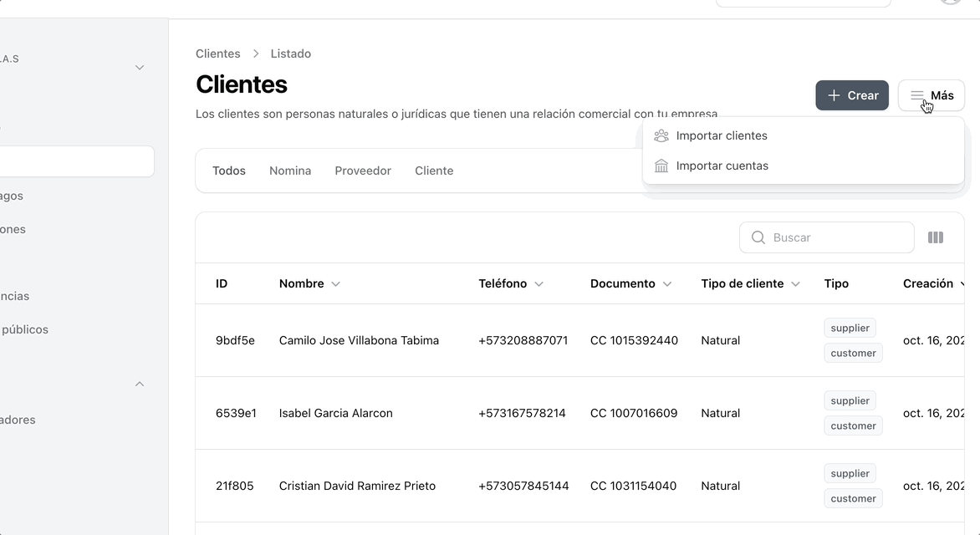
Task: Click the customer badge on Cristian David's row
Action: click(853, 498)
